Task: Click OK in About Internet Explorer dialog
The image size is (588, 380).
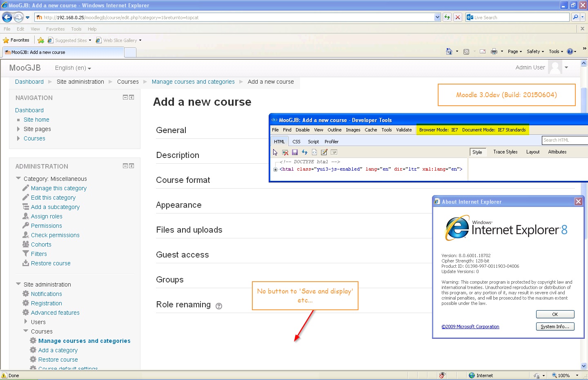Action: coord(555,314)
